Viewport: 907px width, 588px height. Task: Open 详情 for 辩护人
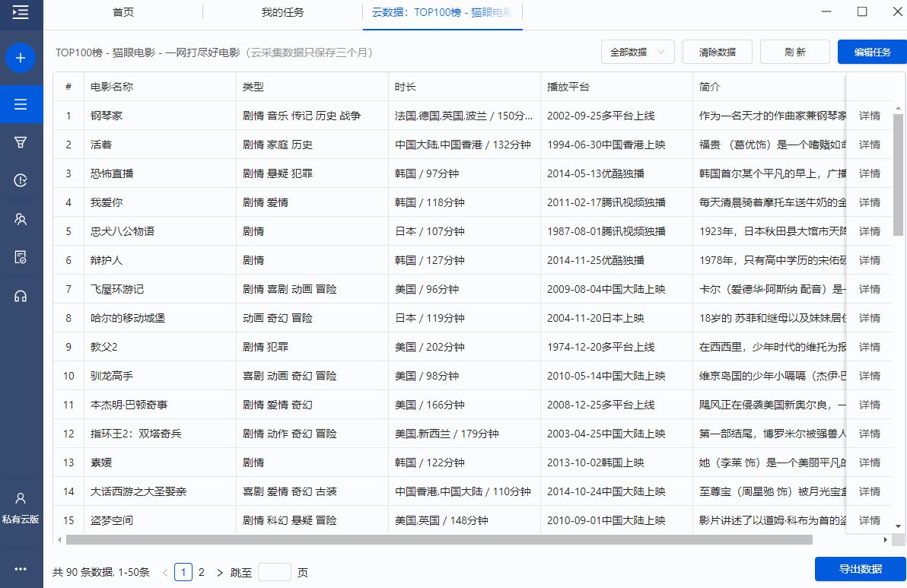[x=870, y=260]
